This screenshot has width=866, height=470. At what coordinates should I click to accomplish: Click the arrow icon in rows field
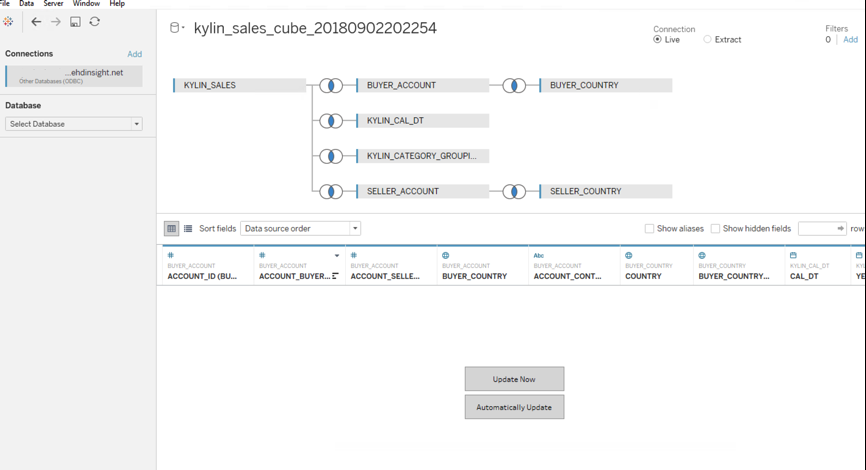pyautogui.click(x=841, y=228)
